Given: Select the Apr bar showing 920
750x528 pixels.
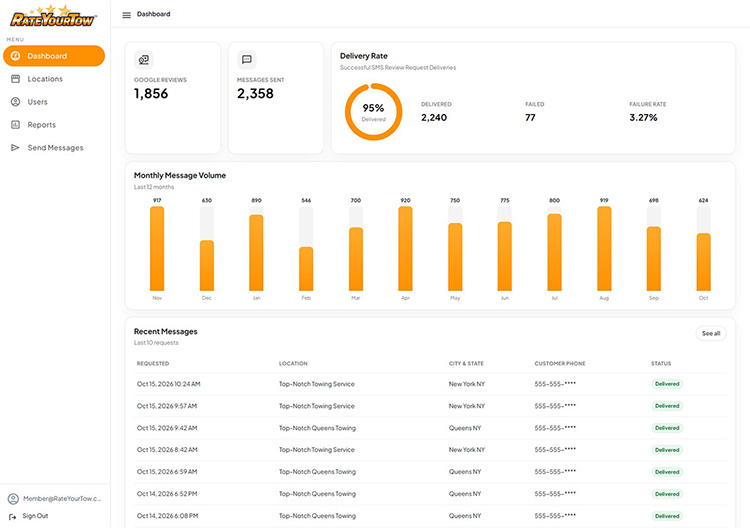Looking at the screenshot, I should [405, 249].
